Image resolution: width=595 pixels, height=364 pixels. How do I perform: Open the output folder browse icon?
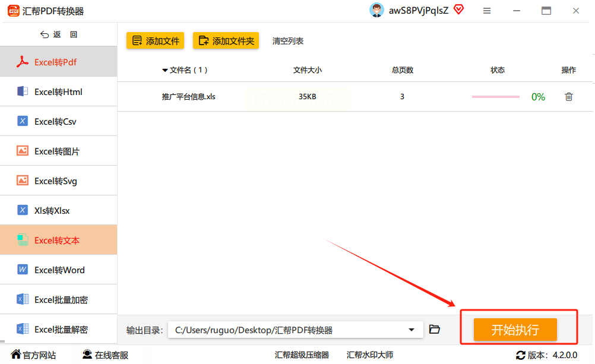coord(435,329)
